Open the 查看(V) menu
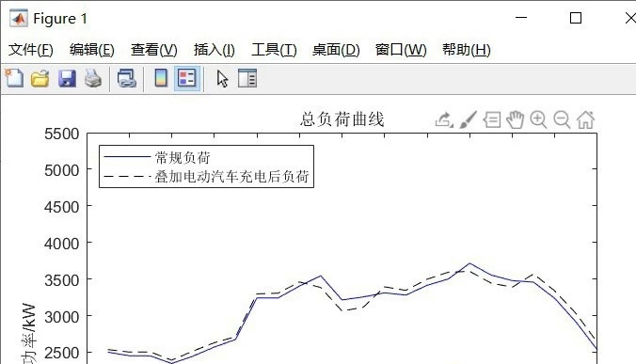Screen dimensions: 636x364 154,50
